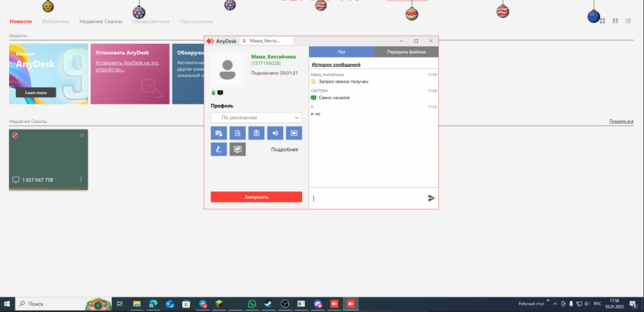644x312 pixels.
Task: Open the Discover AnyDesk 9 news card
Action: coord(48,74)
